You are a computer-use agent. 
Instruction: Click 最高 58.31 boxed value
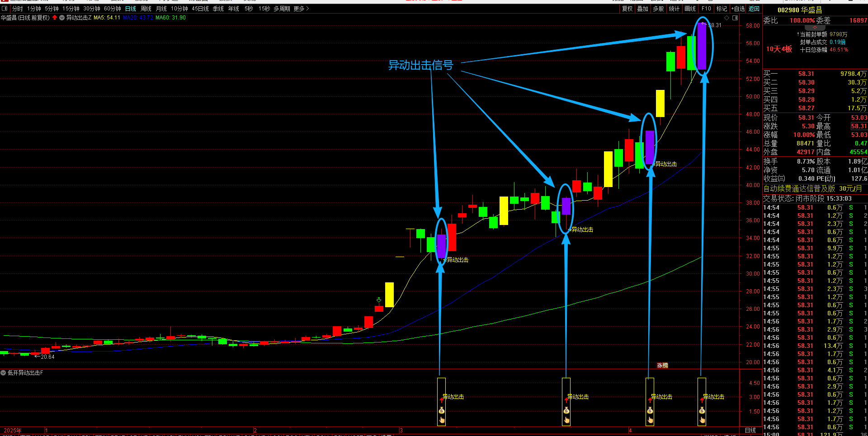[859, 127]
